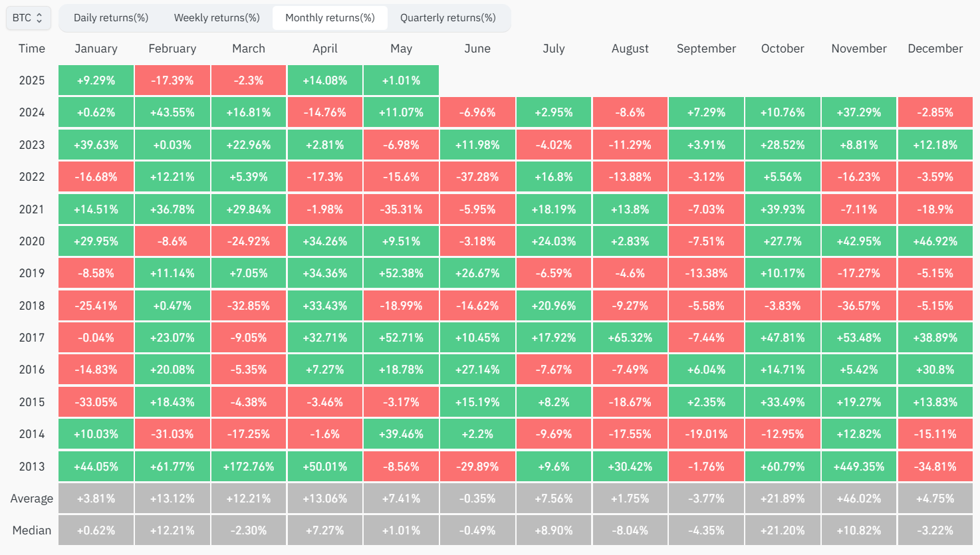Select the 2021 May -35.31% cell
The height and width of the screenshot is (555, 980).
pyautogui.click(x=402, y=209)
